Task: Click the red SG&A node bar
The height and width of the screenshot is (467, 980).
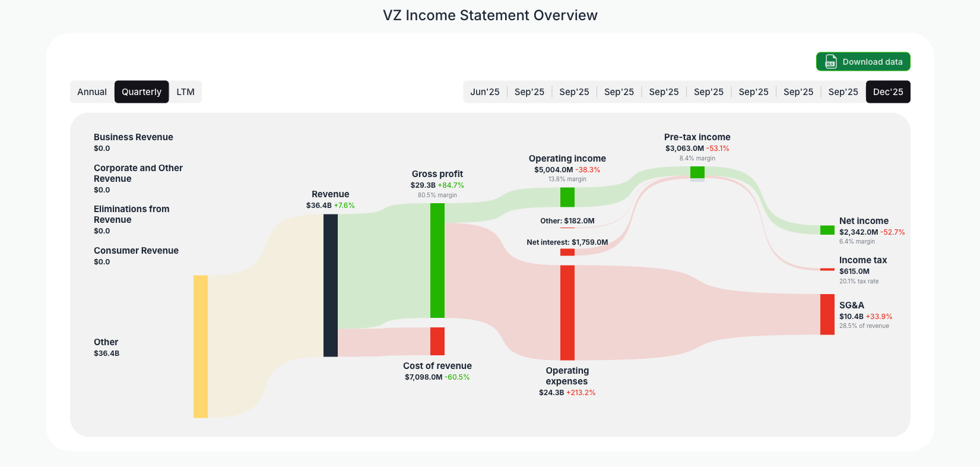Action: [x=827, y=315]
